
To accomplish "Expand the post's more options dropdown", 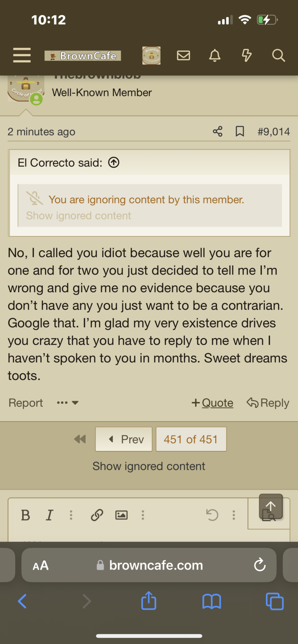I will tap(67, 402).
